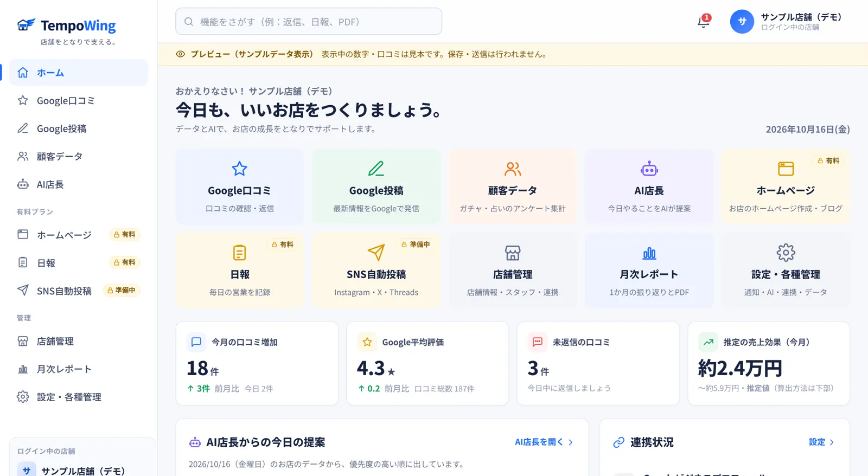Click the 有料 badge on the 日報 card

tap(283, 245)
